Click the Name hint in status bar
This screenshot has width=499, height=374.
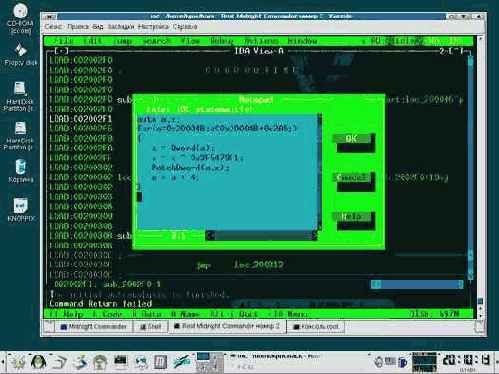click(185, 314)
